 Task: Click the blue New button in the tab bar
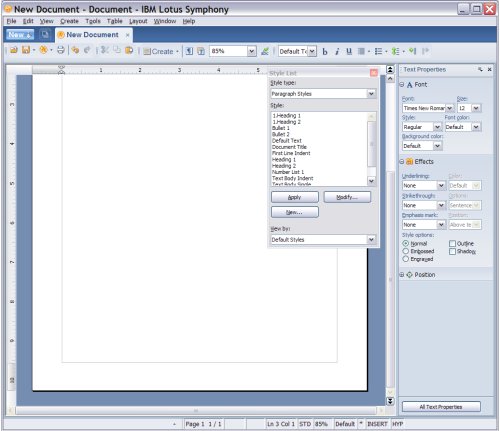point(20,35)
